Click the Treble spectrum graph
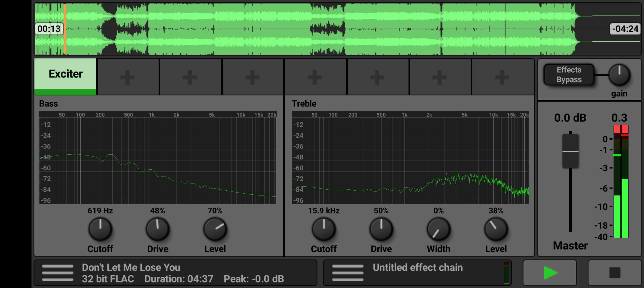This screenshot has width=644, height=288. [x=410, y=157]
